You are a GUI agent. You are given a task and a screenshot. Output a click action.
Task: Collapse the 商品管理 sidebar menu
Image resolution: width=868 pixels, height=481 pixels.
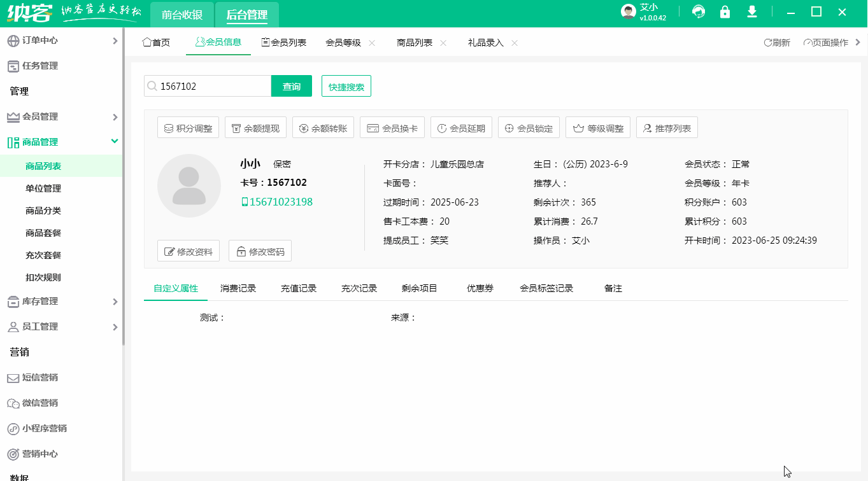(x=62, y=142)
